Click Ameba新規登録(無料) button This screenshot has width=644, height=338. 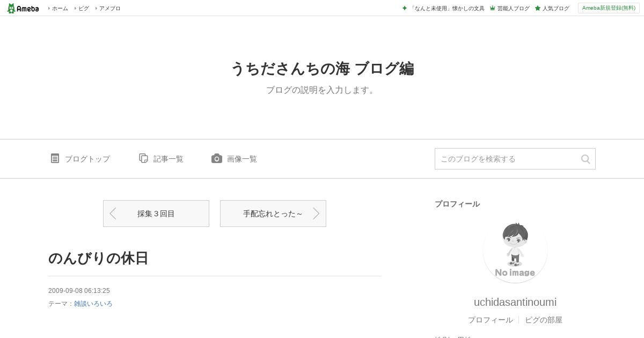(x=609, y=8)
